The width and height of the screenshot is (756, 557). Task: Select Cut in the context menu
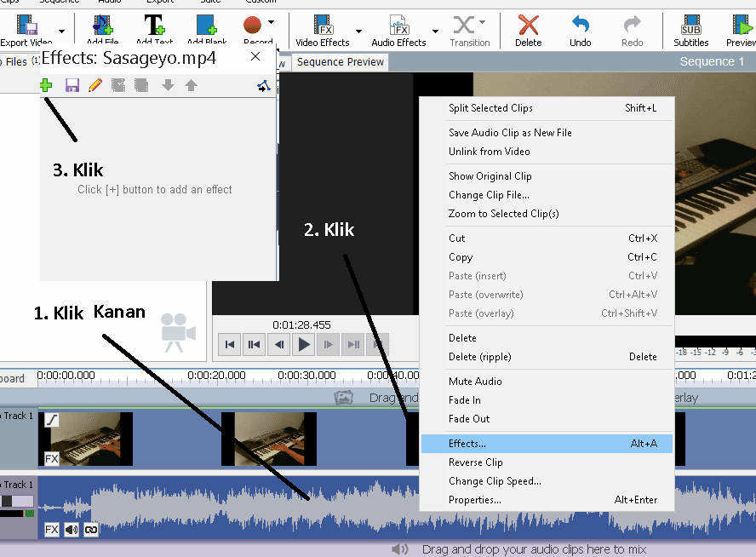click(x=547, y=238)
